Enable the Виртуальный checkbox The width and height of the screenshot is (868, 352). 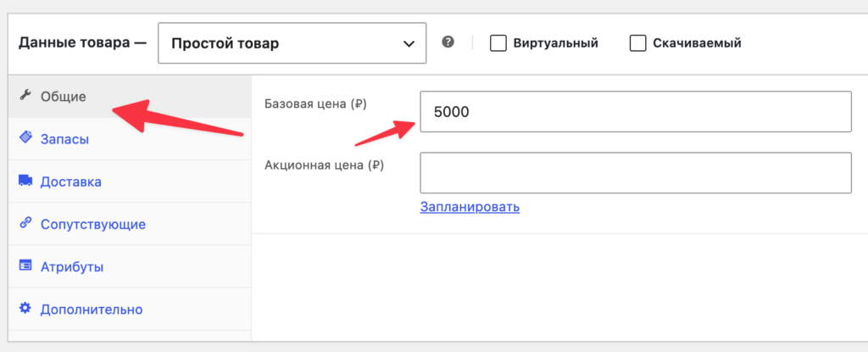click(498, 43)
